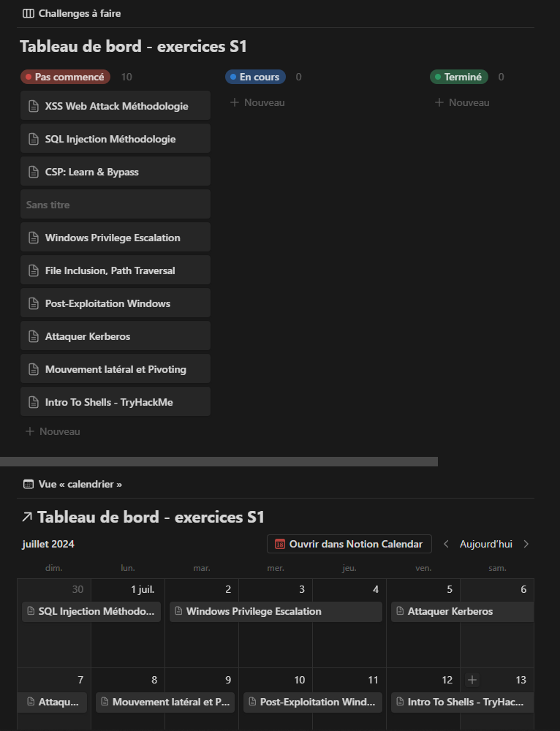
Task: Click page icon of CSP: Learn & Bypass card
Action: (33, 172)
